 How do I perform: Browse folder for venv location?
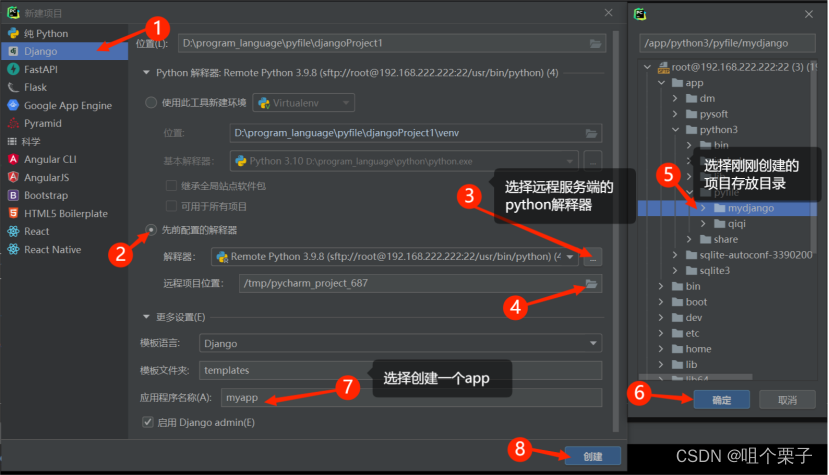(591, 133)
